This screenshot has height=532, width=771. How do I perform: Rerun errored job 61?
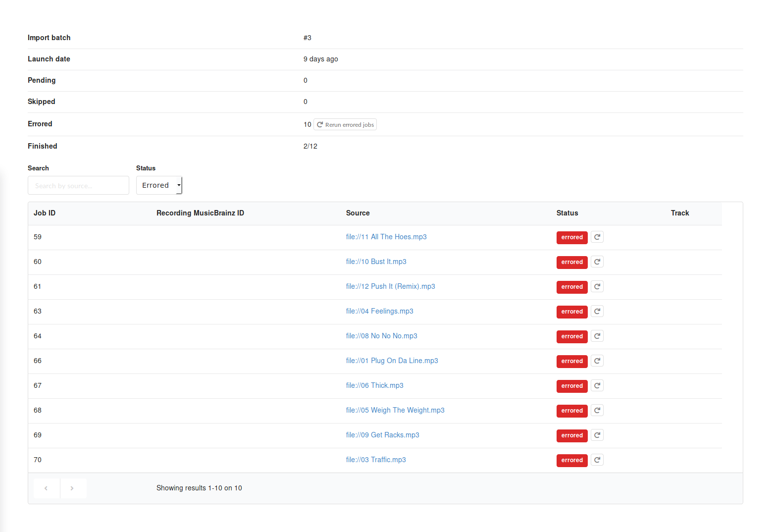[597, 286]
